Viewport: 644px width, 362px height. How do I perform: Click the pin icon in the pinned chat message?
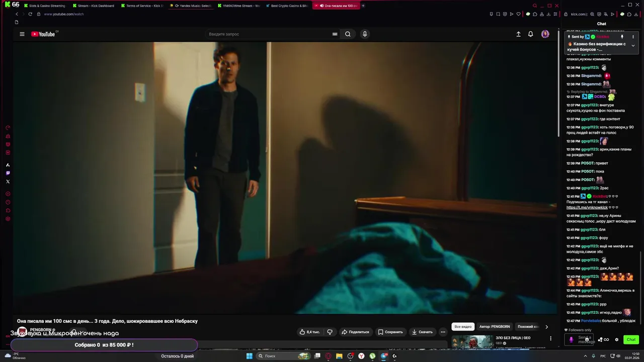pos(622,37)
